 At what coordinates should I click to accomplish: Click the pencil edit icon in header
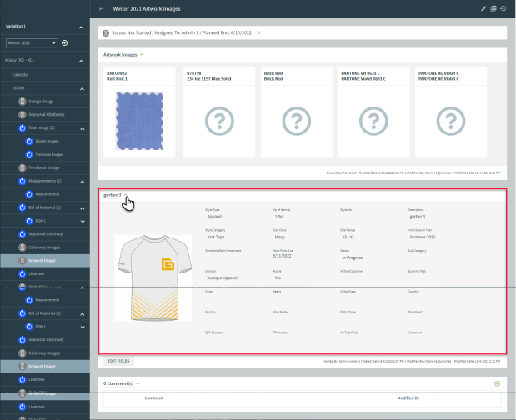[483, 8]
